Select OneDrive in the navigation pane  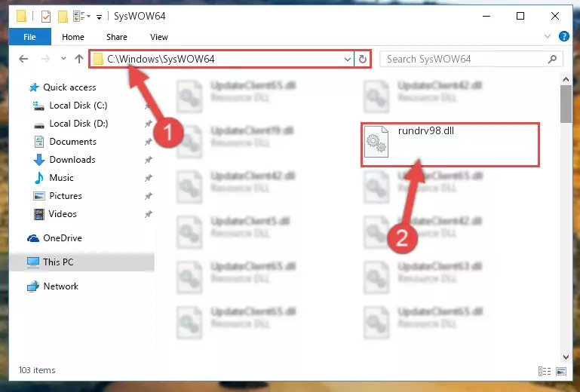62,238
